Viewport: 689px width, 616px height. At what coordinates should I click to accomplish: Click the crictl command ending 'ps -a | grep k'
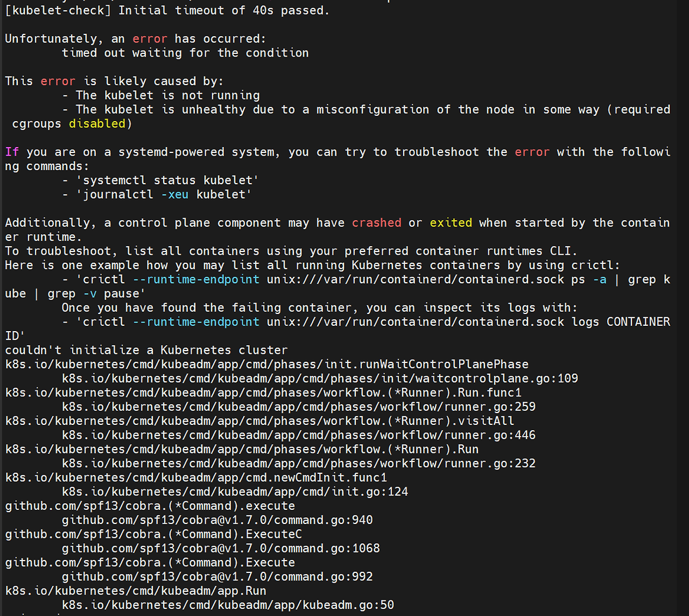pos(366,279)
